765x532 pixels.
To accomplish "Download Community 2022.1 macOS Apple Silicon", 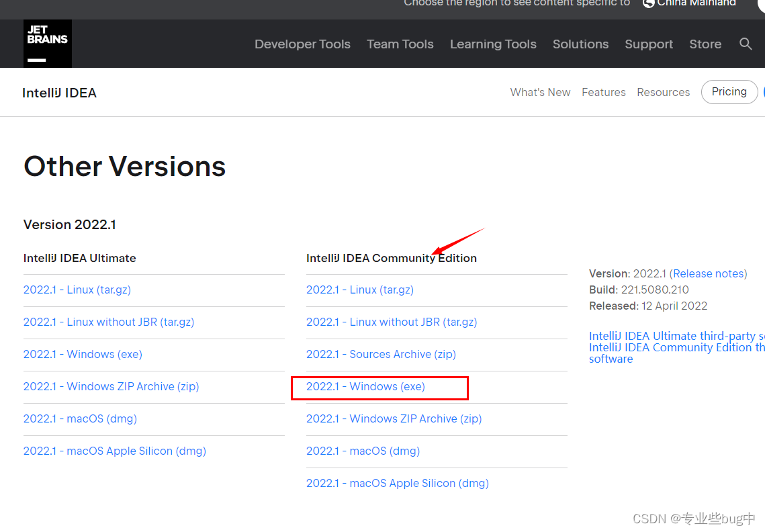I will pyautogui.click(x=398, y=483).
